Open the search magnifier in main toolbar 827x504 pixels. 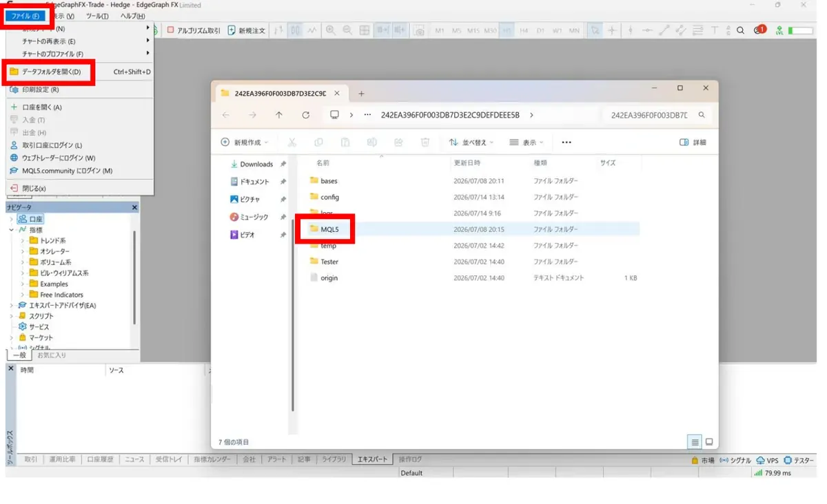pos(741,30)
